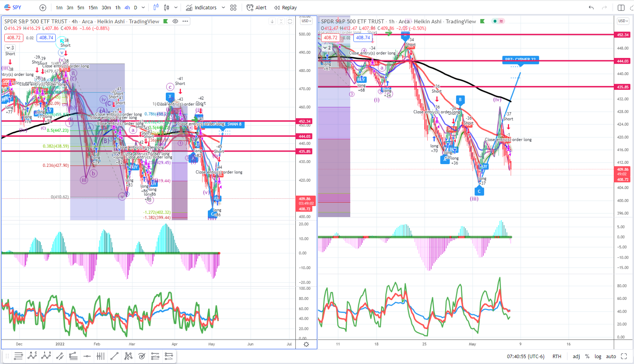Viewport: 634px width, 364px height.
Task: Select the 5m timeframe
Action: (81, 8)
